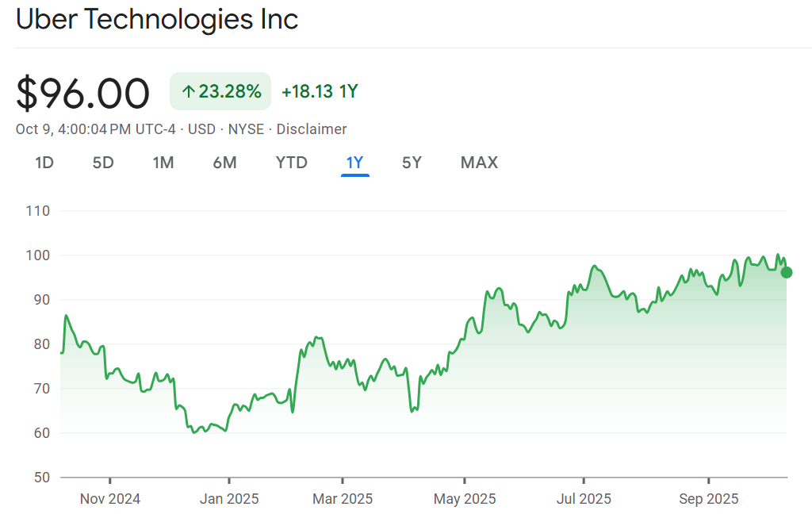The height and width of the screenshot is (522, 812).
Task: Select the YTD range tab
Action: pyautogui.click(x=291, y=163)
